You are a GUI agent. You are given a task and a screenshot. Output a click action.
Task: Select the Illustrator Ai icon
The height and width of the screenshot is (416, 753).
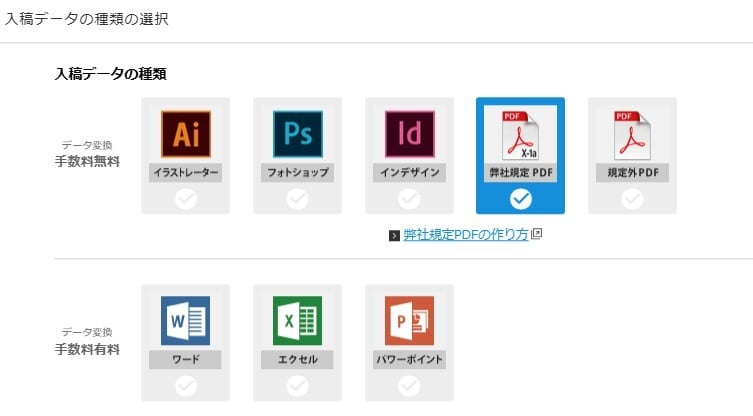pos(185,134)
